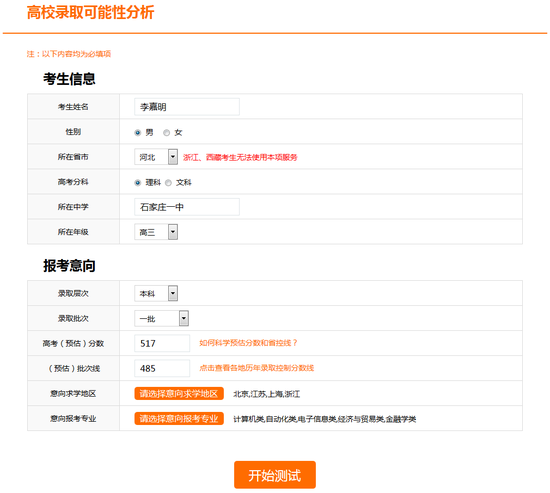
Task: Click the selected regions text 北京,江苏,上海,浙江
Action: point(267,394)
